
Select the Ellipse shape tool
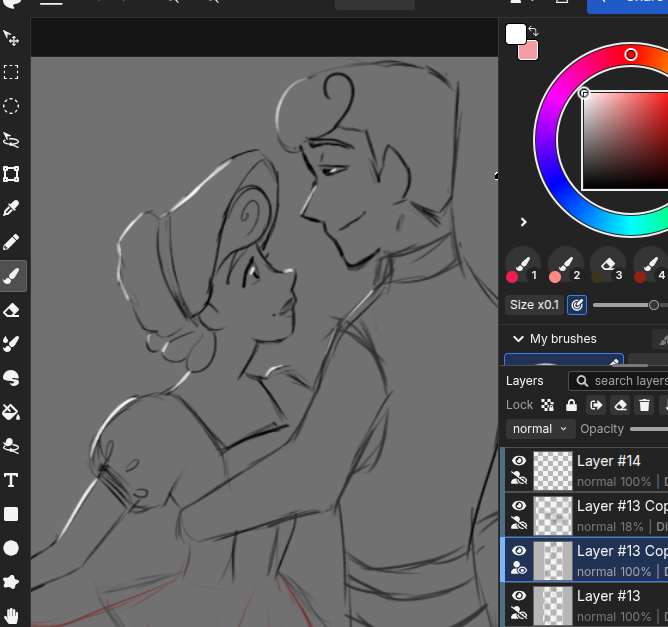(11, 548)
